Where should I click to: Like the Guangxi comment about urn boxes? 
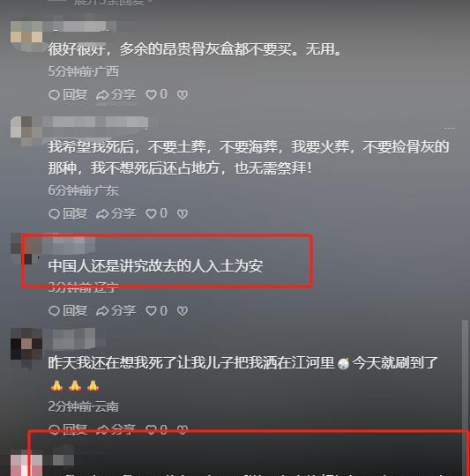(156, 94)
